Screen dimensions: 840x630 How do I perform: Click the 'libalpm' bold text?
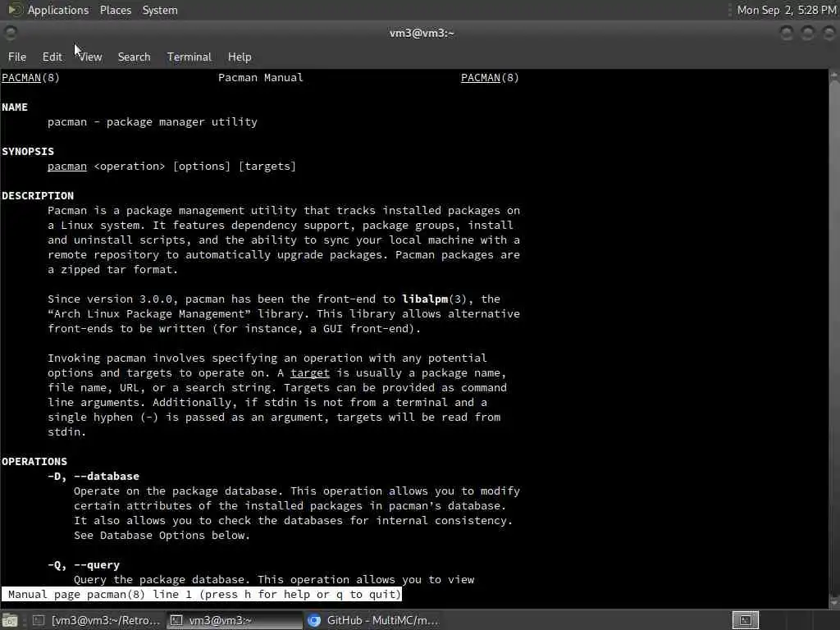pos(425,299)
